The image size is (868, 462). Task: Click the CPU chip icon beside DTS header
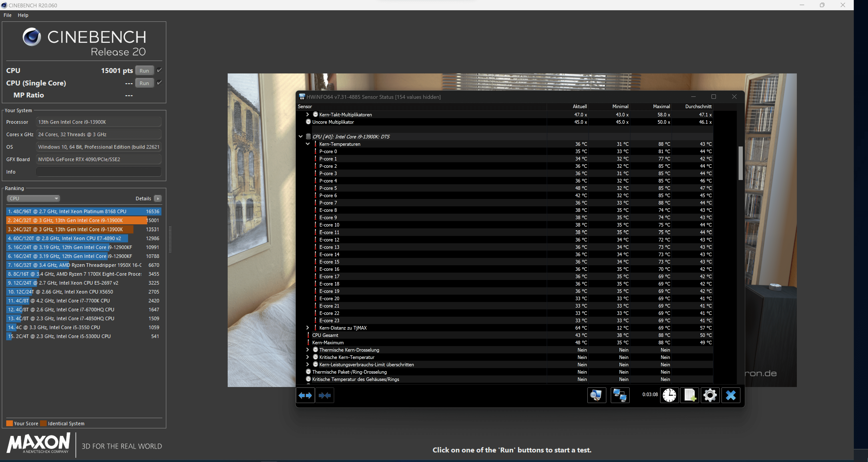click(x=308, y=137)
